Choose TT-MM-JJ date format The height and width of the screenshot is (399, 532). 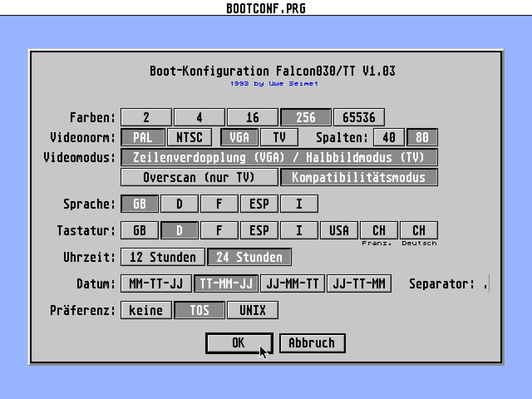(226, 283)
